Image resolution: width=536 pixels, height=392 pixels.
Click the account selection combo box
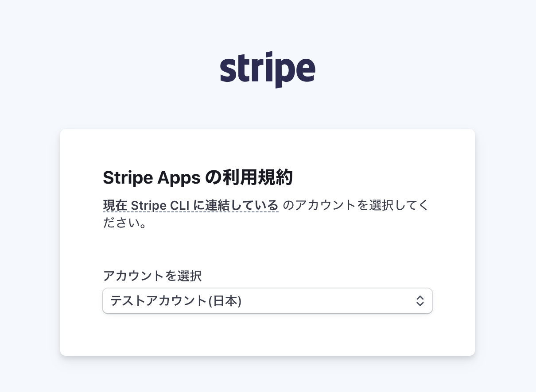[268, 301]
